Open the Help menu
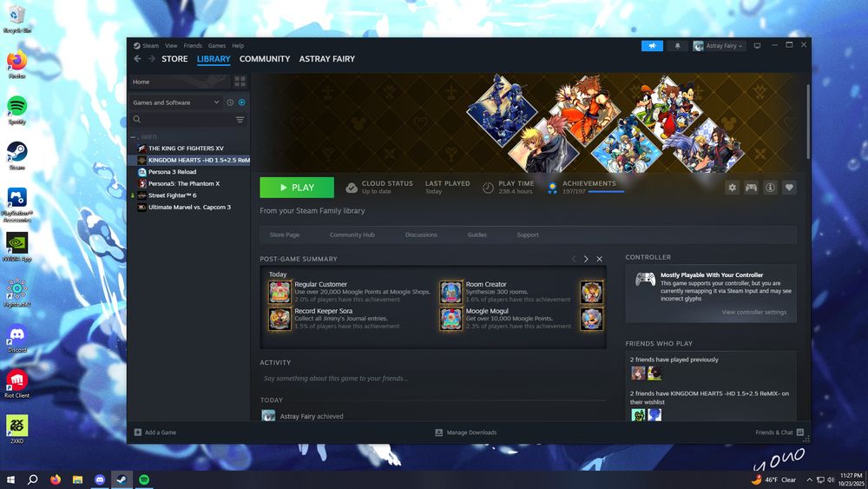Viewport: 868px width, 489px height. (x=238, y=46)
